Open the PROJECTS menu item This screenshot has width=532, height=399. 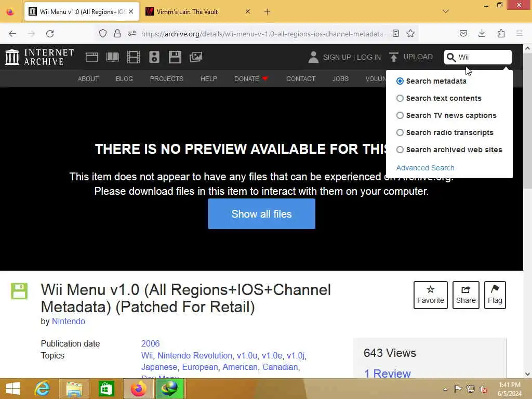[167, 79]
